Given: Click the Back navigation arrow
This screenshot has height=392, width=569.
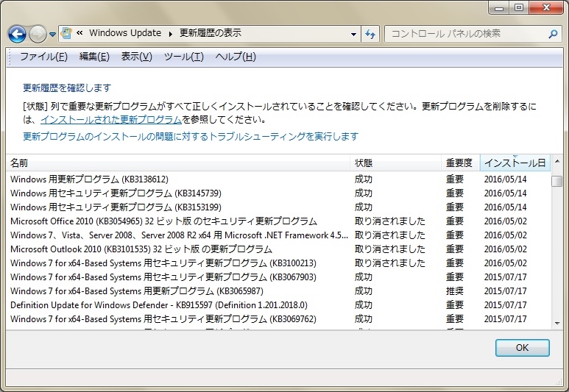Looking at the screenshot, I should pos(17,35).
